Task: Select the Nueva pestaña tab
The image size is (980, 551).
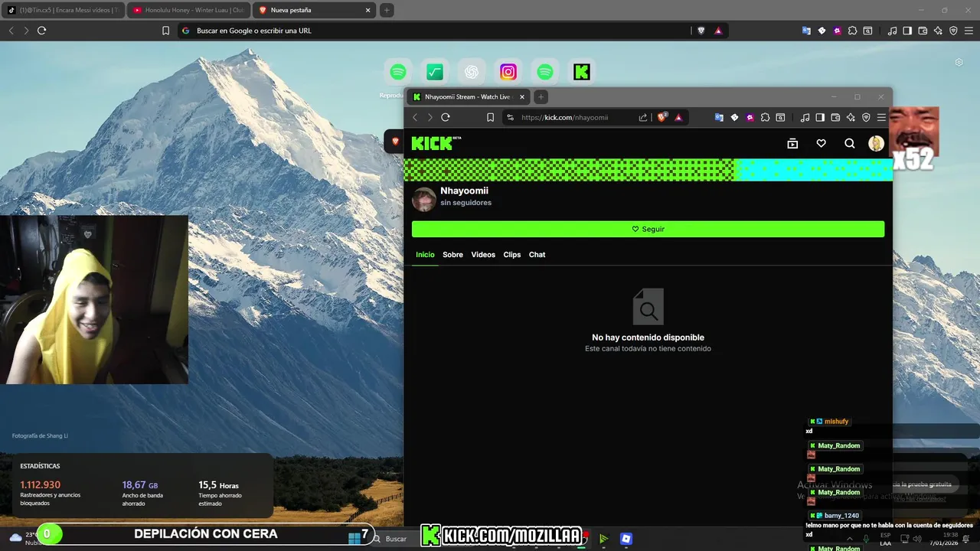Action: 314,10
